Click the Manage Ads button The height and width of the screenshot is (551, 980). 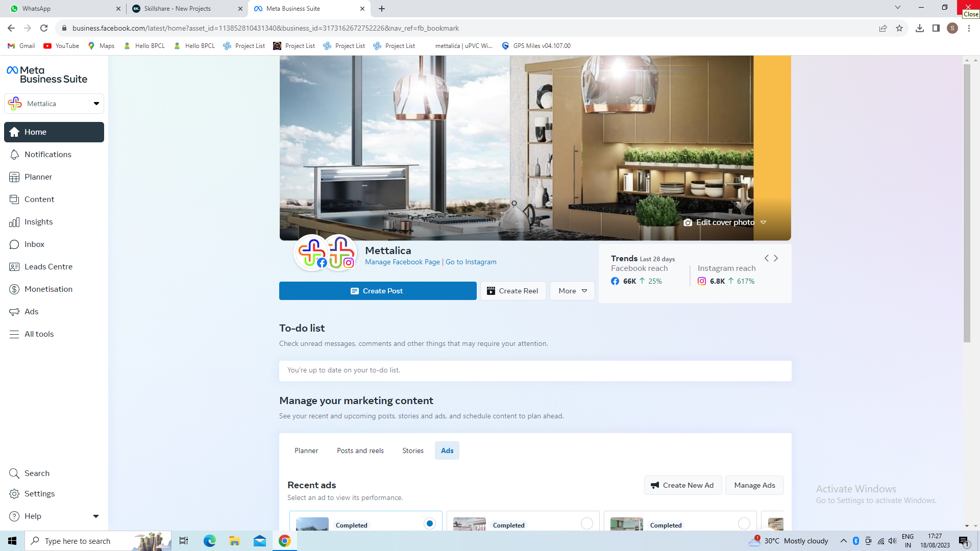[x=754, y=485]
